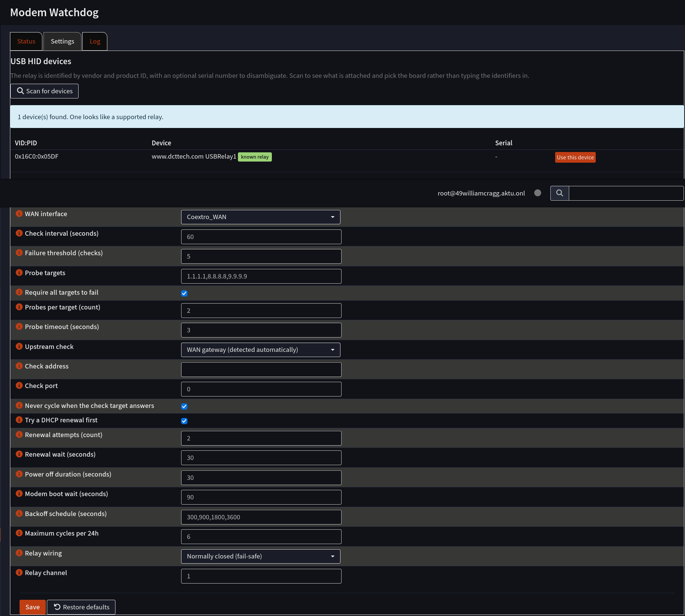
Task: Click the Check interval seconds field
Action: (261, 237)
